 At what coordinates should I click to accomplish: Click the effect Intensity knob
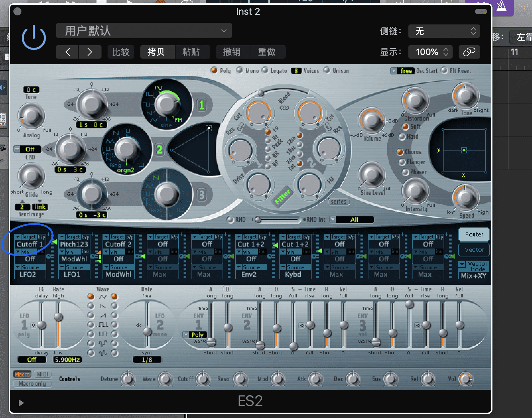point(415,191)
